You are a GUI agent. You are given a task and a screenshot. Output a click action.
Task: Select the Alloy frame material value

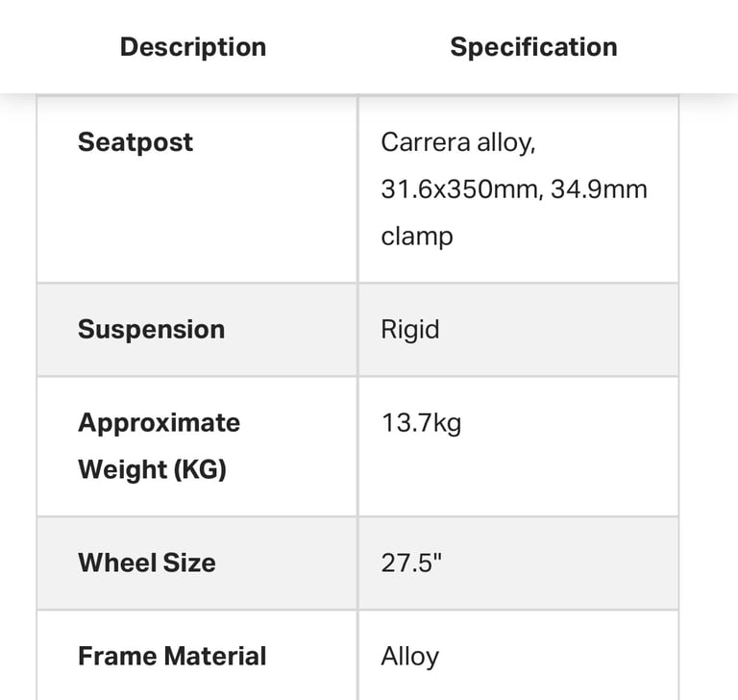[409, 657]
